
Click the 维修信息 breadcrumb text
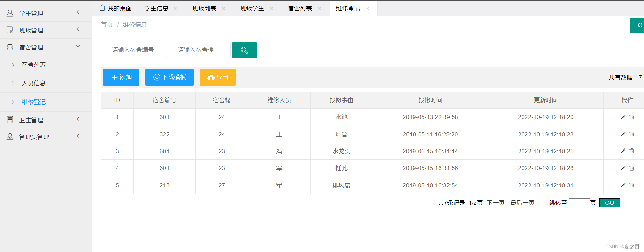click(135, 25)
